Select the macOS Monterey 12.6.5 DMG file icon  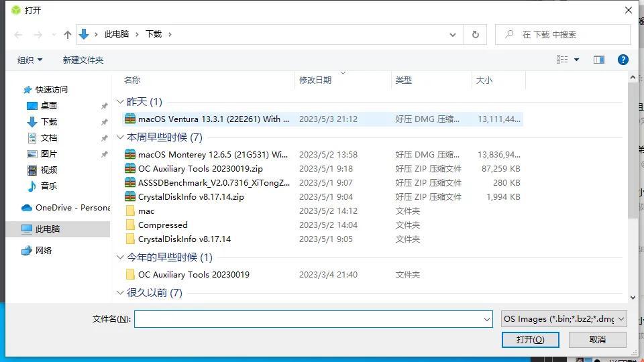coord(130,154)
